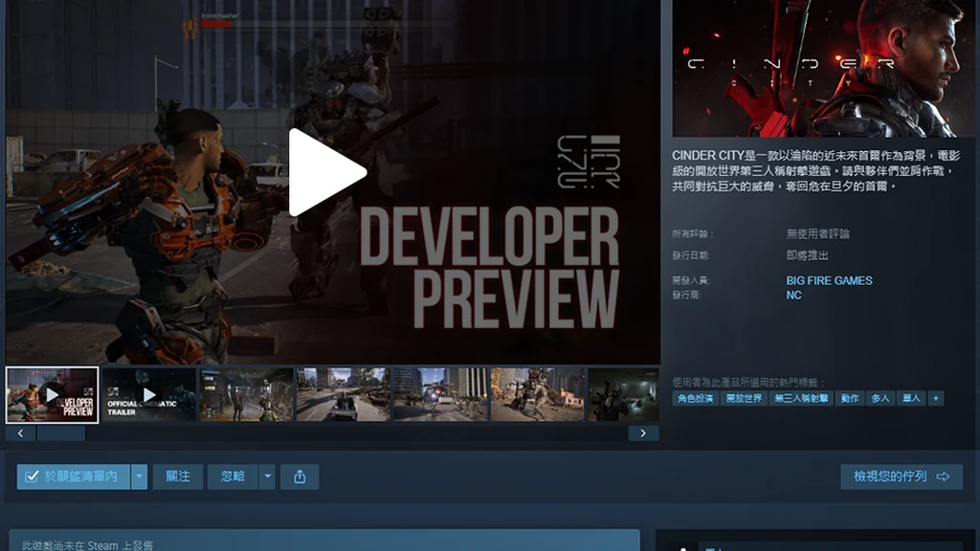Open the sixth thumbnail with mech in ruins
The width and height of the screenshot is (980, 551).
click(538, 395)
